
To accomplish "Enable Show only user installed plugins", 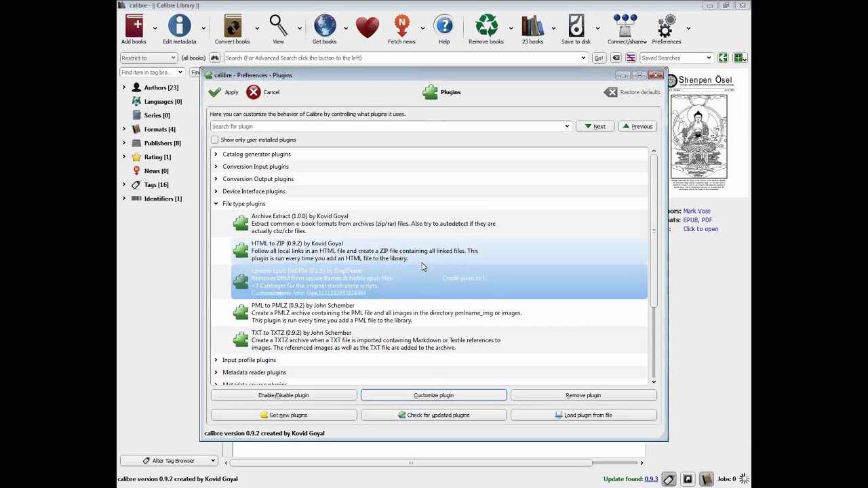I will pyautogui.click(x=215, y=140).
